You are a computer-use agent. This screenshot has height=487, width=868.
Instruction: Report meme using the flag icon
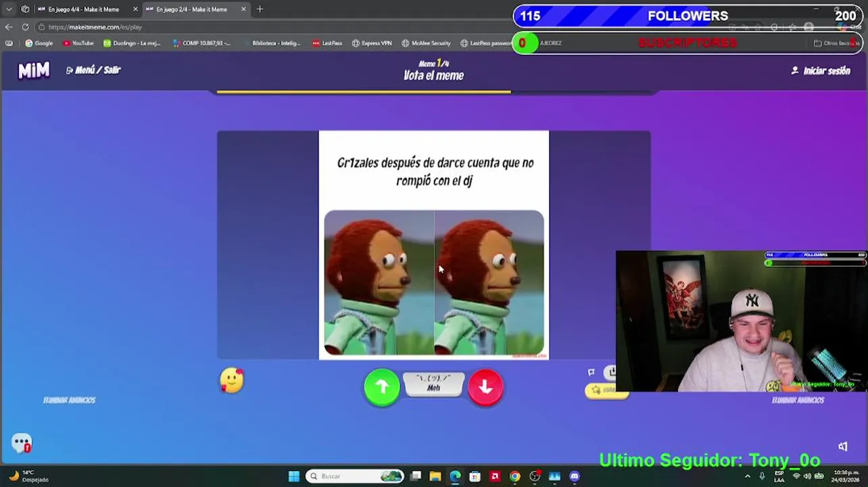pos(592,372)
